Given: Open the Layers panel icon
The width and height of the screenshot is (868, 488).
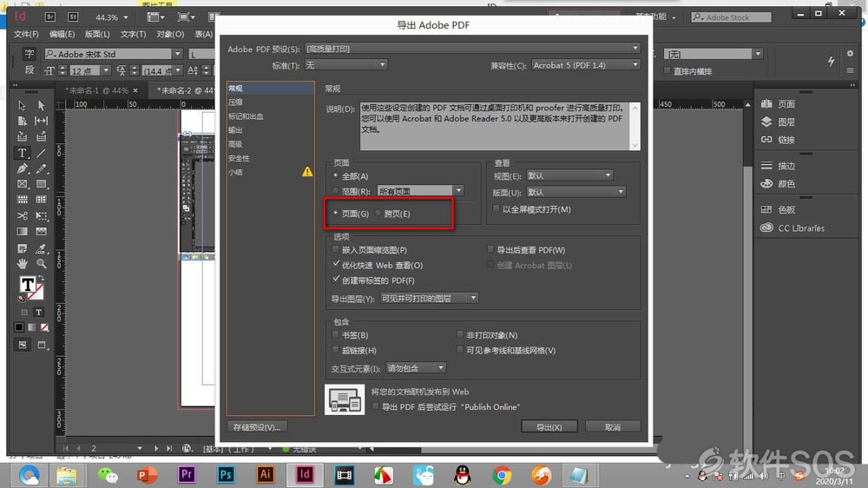Looking at the screenshot, I should 766,122.
